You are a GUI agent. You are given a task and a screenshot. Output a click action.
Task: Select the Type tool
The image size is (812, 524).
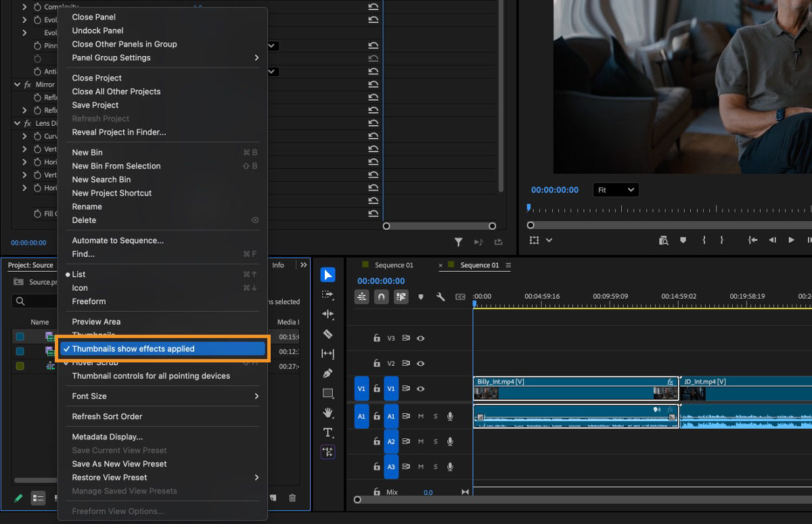pos(328,432)
